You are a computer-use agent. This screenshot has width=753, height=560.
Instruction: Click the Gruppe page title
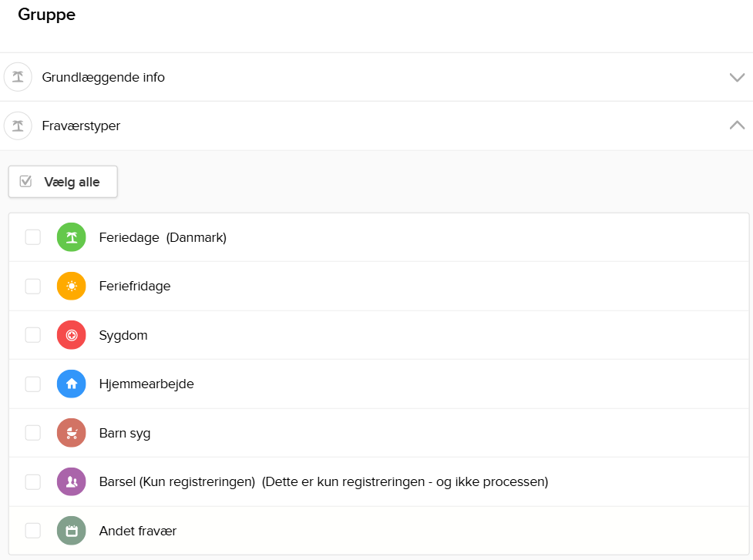point(47,14)
